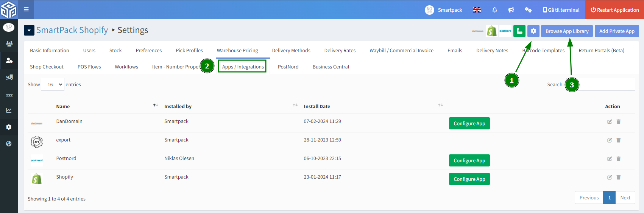Image resolution: width=644 pixels, height=213 pixels.
Task: Open the blue gear settings button
Action: 533,31
